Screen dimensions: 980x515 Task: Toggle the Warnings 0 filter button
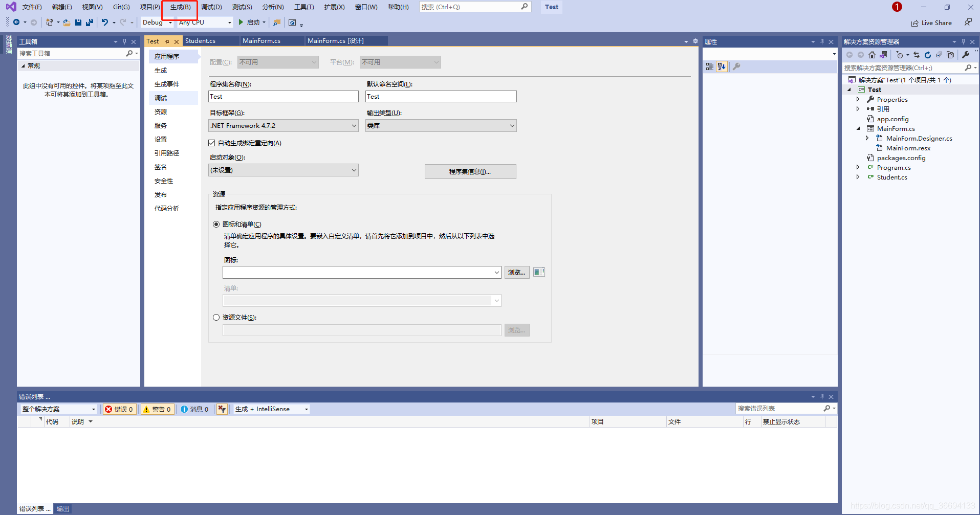click(x=157, y=409)
